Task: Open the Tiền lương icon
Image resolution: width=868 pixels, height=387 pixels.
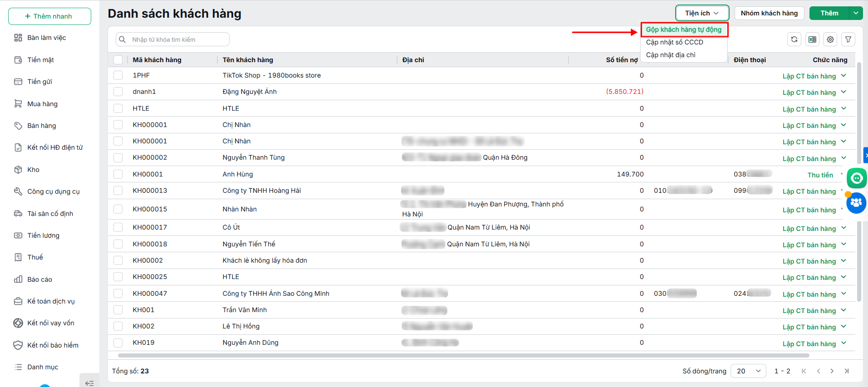Action: pos(18,235)
